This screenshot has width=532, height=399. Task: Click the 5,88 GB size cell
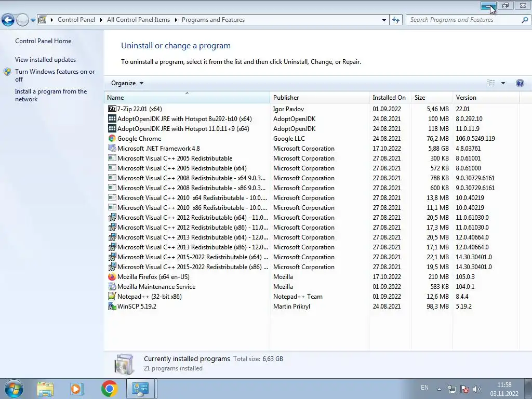click(x=438, y=148)
